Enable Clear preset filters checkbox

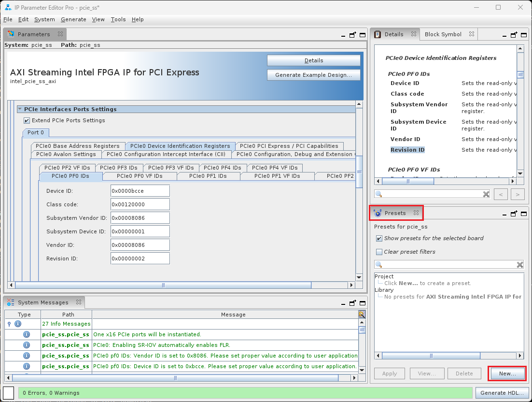(379, 252)
